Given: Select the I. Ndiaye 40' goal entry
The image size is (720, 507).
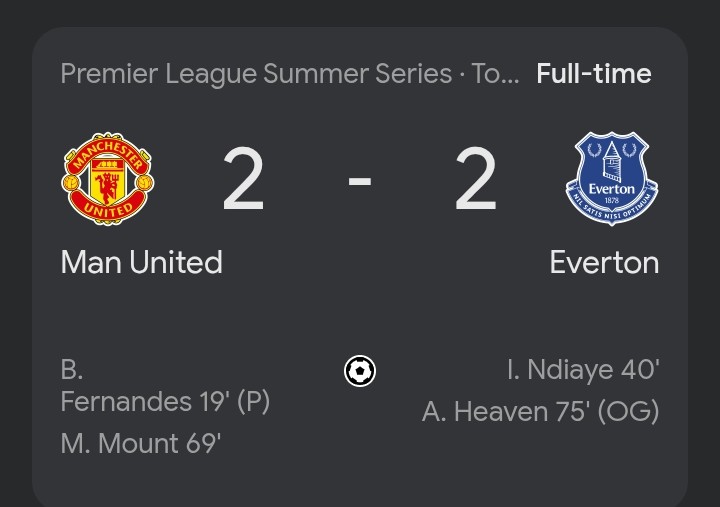Looking at the screenshot, I should pyautogui.click(x=583, y=369).
